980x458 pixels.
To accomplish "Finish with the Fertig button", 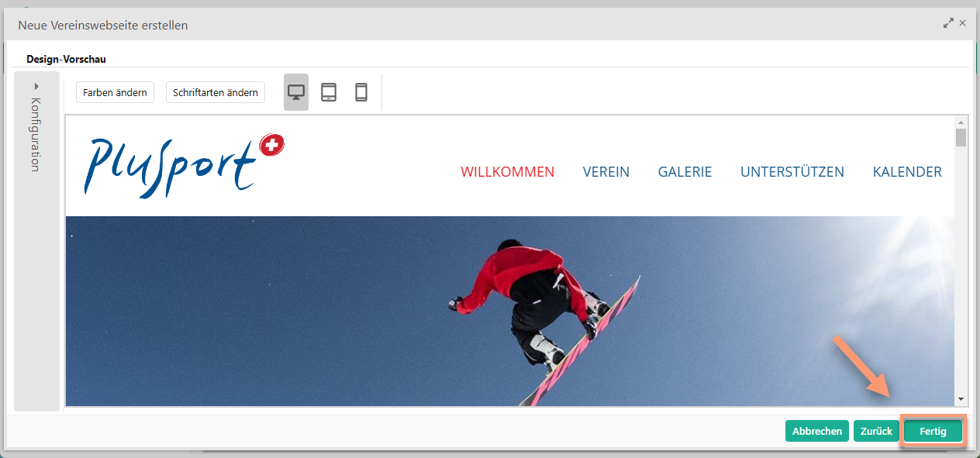I will [933, 431].
